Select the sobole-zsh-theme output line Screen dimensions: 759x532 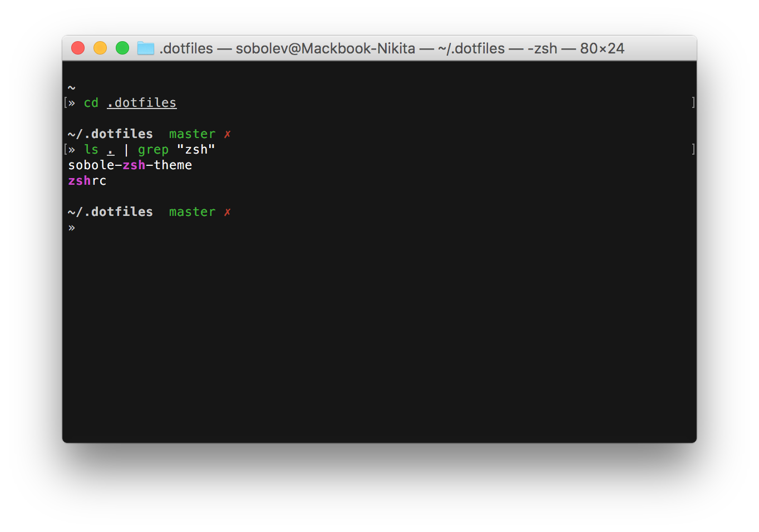[130, 165]
